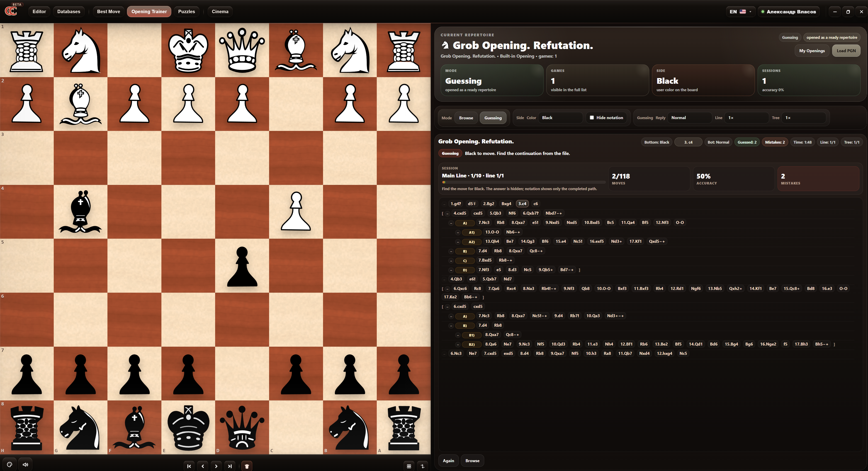
Task: Open the Databases tab
Action: point(69,12)
